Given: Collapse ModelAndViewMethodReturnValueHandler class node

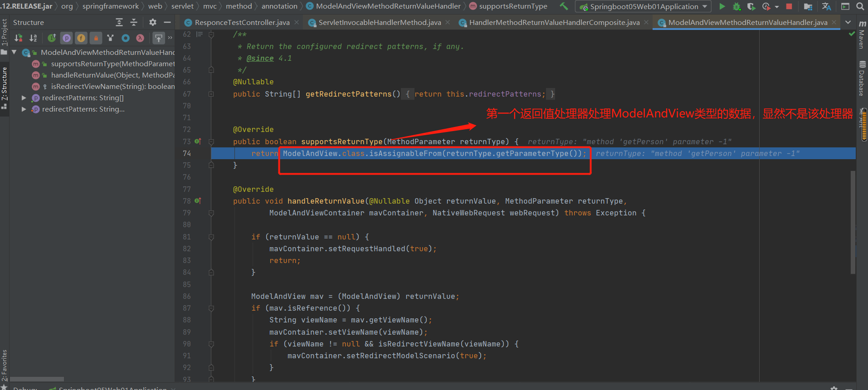Looking at the screenshot, I should pyautogui.click(x=14, y=52).
